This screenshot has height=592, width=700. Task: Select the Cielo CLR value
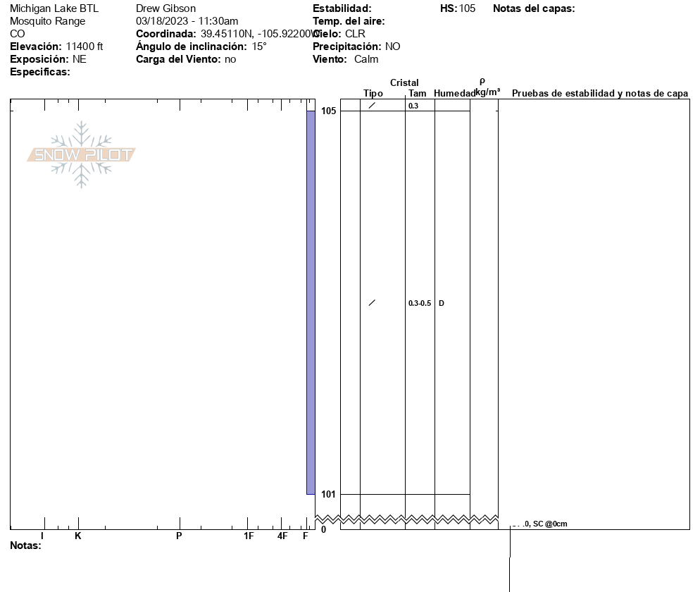[x=355, y=34]
